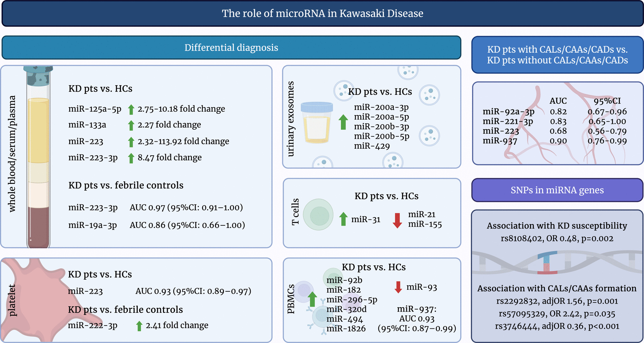Click the urine specimen cup icon
The height and width of the screenshot is (343, 644).
click(316, 123)
